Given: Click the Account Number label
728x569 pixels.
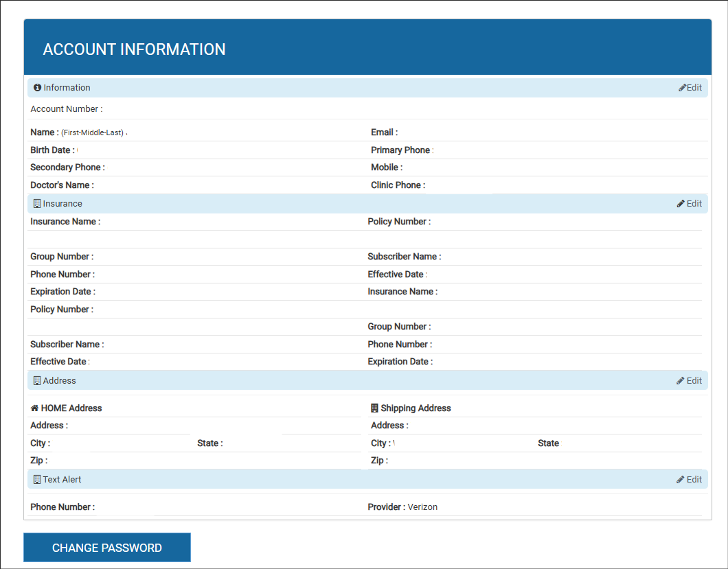Looking at the screenshot, I should tap(67, 108).
